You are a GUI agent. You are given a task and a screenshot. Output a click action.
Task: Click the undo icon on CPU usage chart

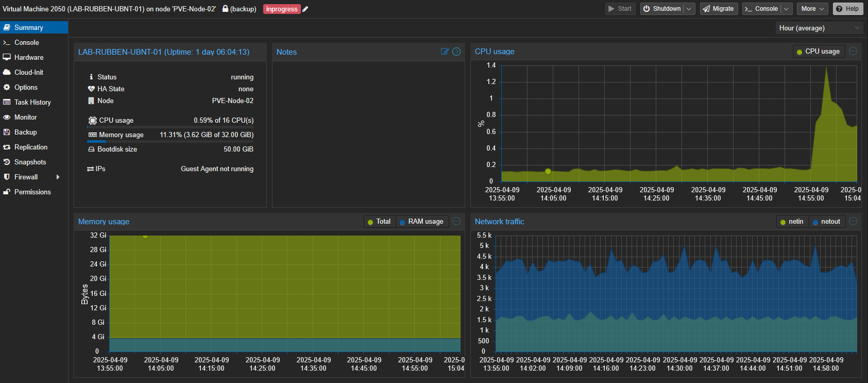[853, 52]
